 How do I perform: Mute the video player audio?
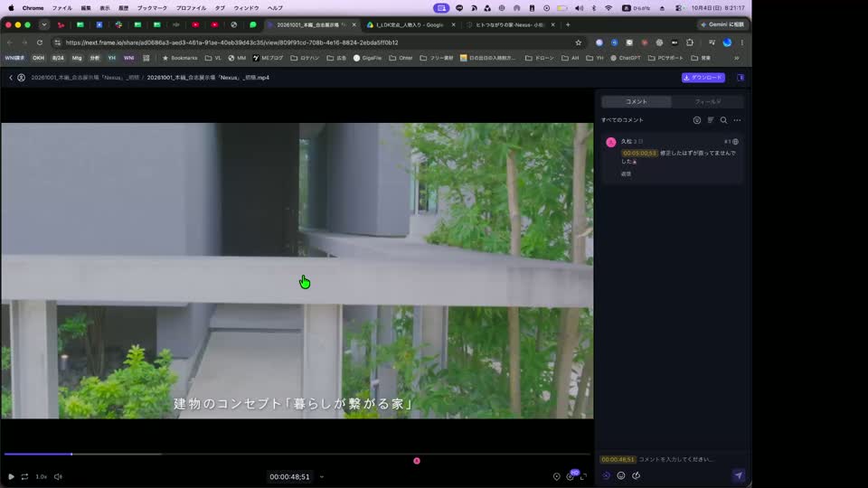pos(58,476)
